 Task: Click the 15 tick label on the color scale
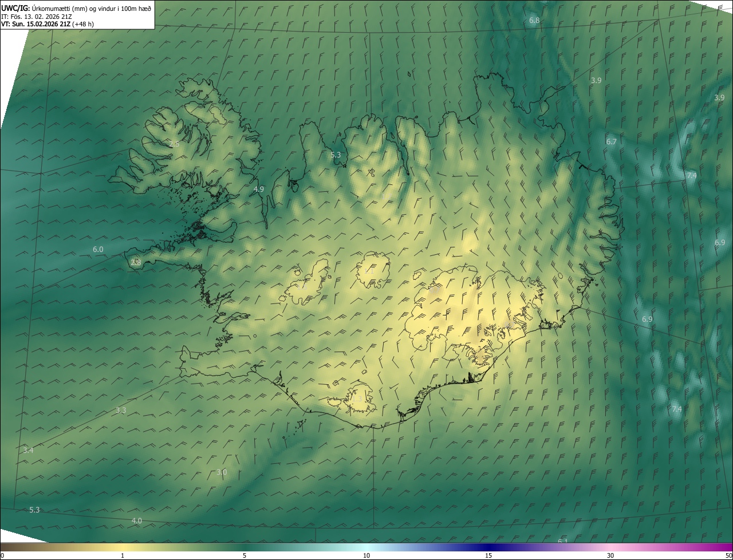tap(488, 555)
